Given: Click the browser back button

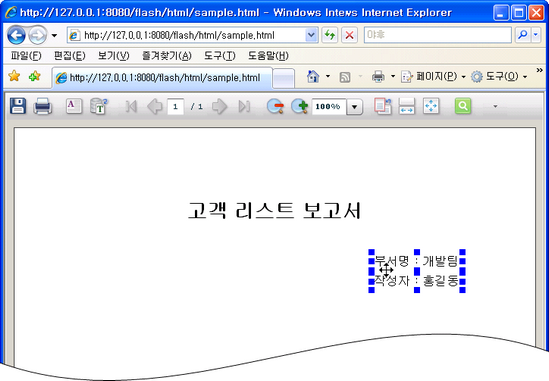Looking at the screenshot, I should point(16,35).
